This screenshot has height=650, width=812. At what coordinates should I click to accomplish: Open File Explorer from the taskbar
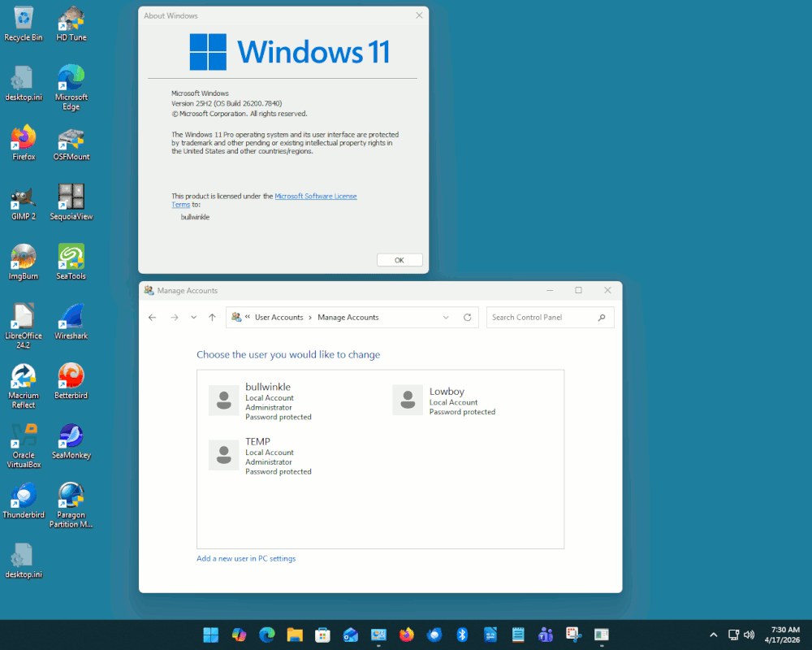click(295, 635)
